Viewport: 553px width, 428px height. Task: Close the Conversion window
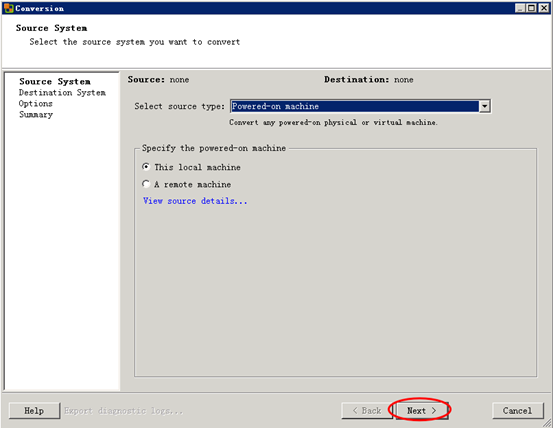click(x=544, y=8)
